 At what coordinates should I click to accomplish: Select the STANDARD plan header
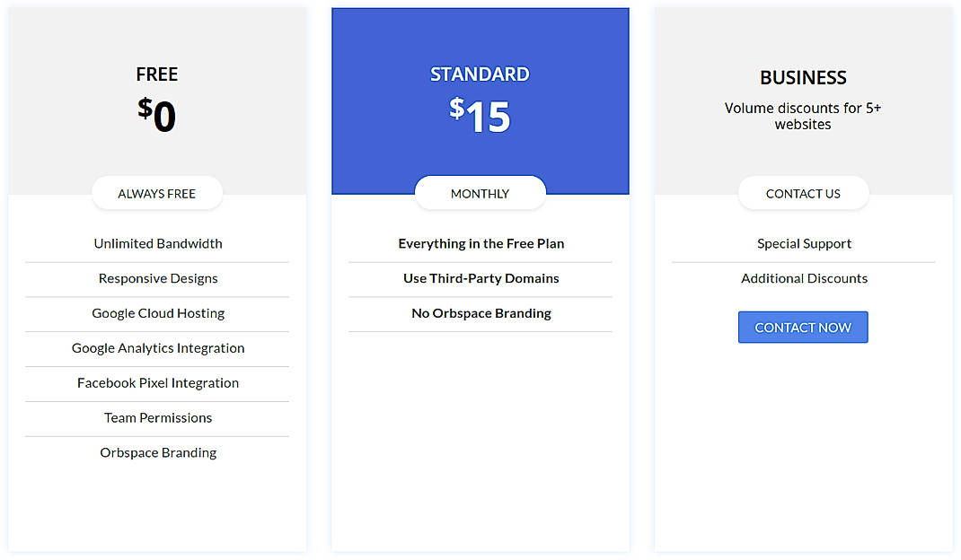point(480,74)
